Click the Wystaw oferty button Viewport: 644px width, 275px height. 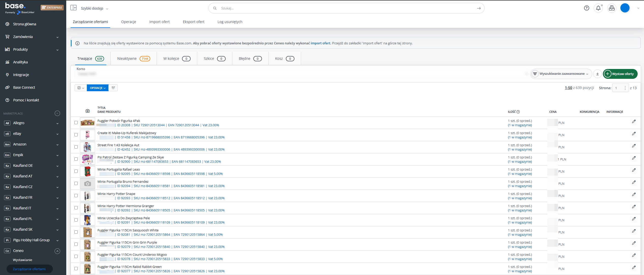coord(620,74)
